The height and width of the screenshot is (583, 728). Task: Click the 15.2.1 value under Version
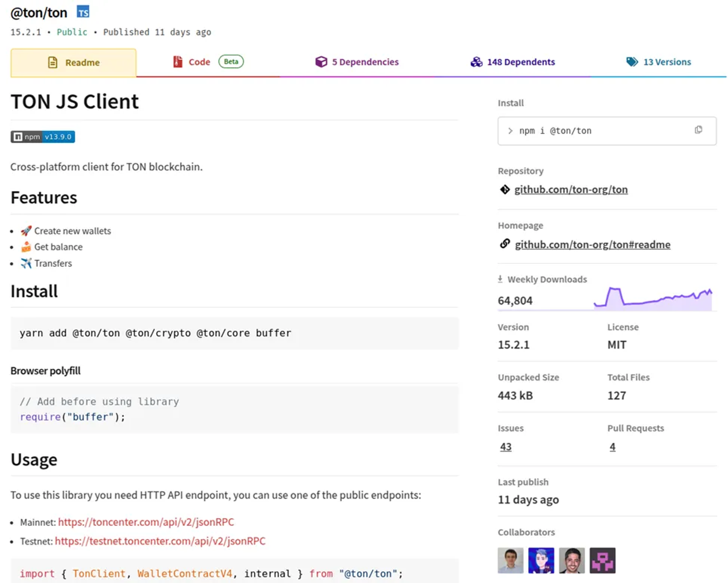[x=514, y=345]
